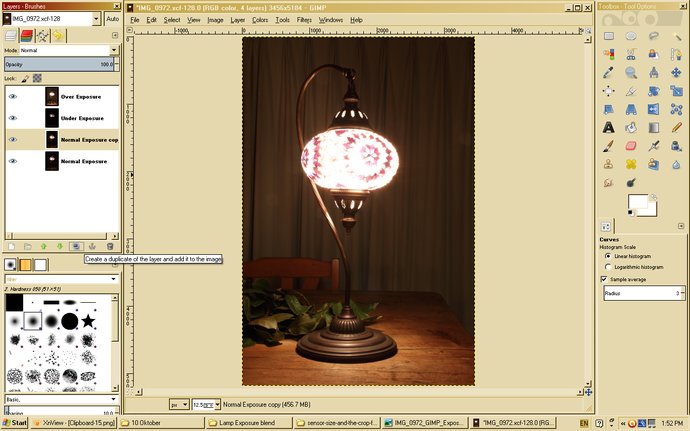The image size is (690, 431).
Task: Switch to the Paths tab in layers dock
Action: coord(43,36)
